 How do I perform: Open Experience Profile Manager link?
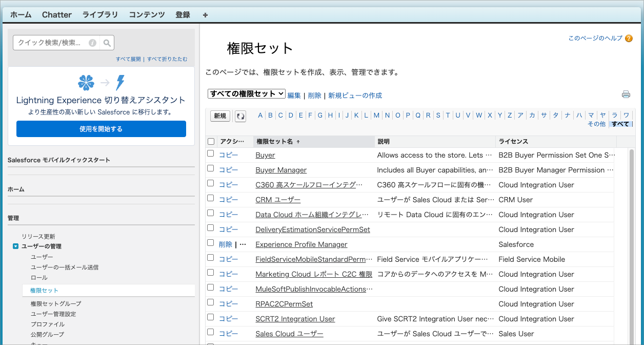(x=301, y=244)
